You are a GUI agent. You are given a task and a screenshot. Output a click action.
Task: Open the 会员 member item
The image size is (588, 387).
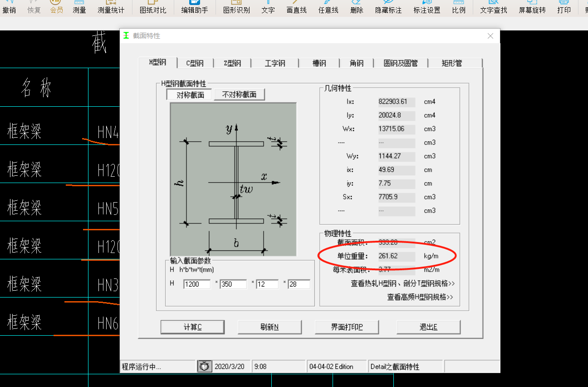click(x=57, y=7)
